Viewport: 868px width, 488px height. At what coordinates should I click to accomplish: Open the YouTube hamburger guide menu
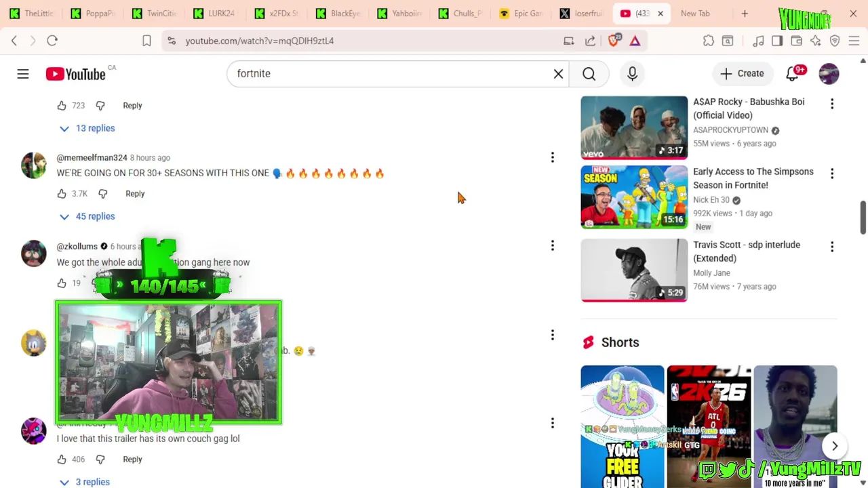point(23,74)
